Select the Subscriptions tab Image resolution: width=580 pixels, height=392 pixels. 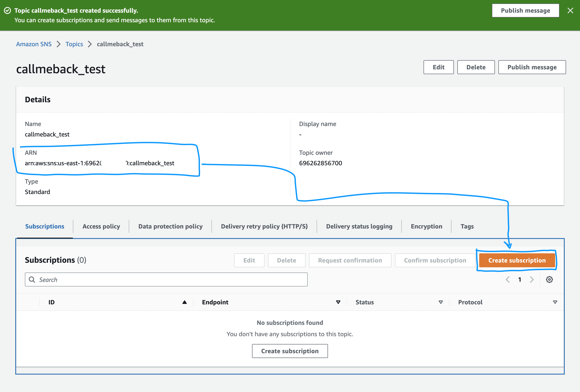[45, 227]
